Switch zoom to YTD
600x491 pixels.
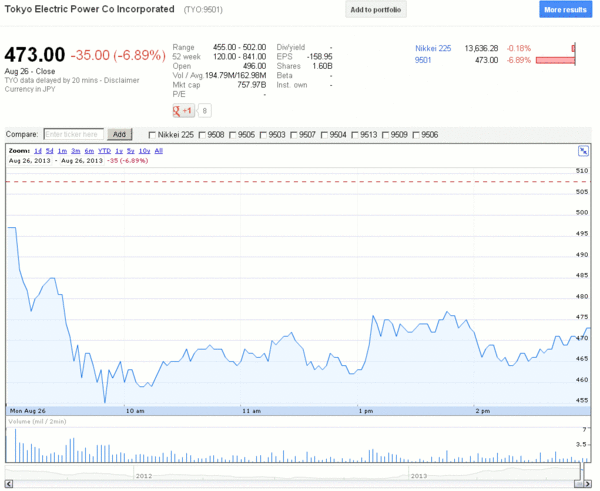pos(103,150)
